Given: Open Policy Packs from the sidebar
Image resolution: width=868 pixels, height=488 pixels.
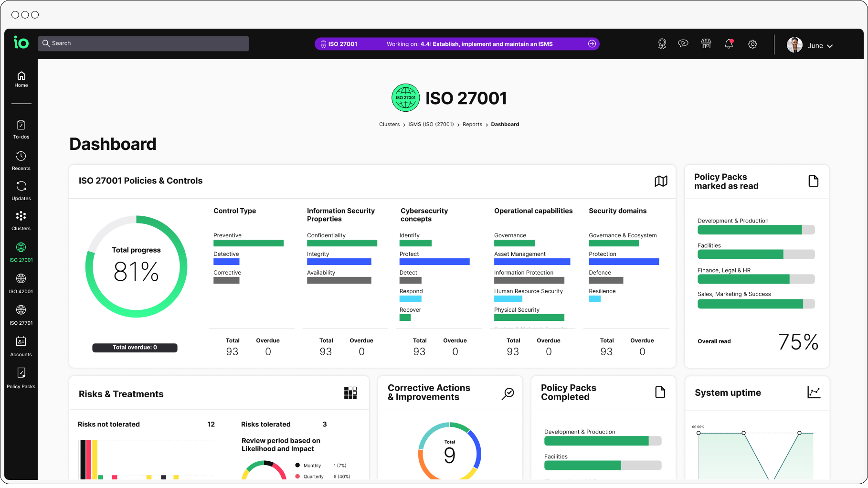Looking at the screenshot, I should [21, 377].
